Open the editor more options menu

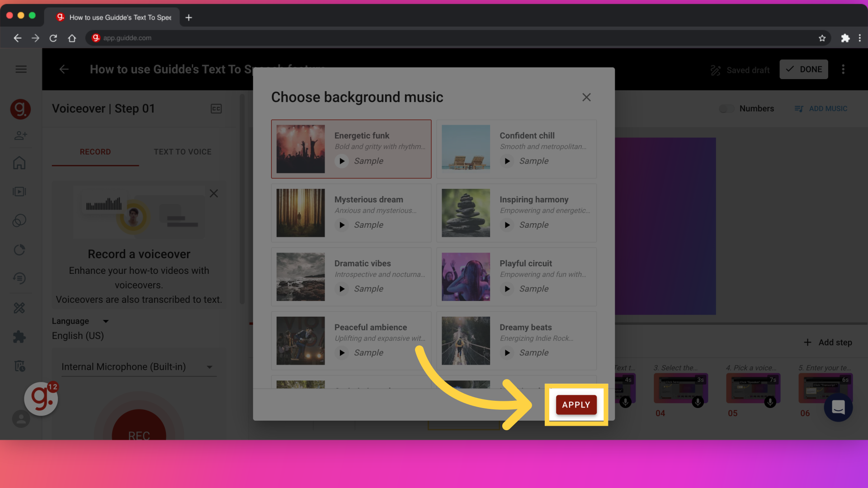tap(843, 69)
